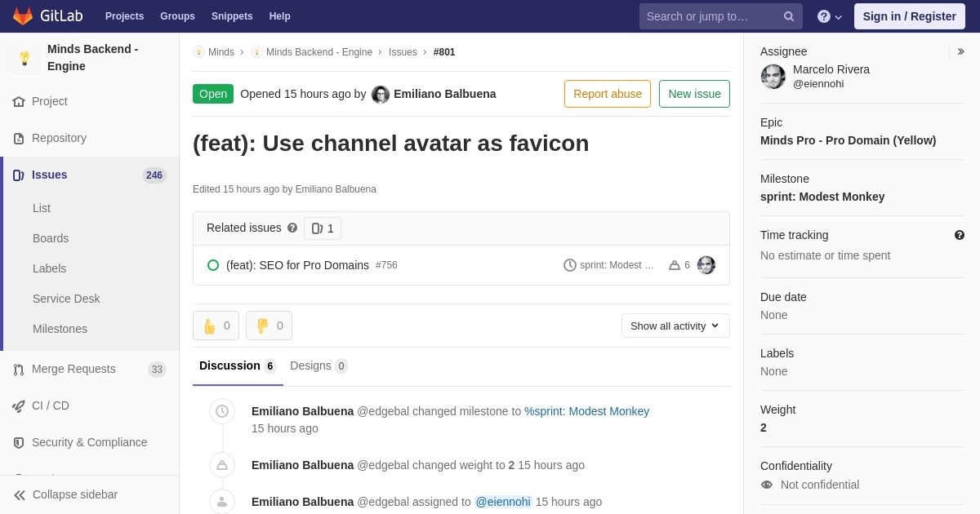
Task: Click the 246 issues count badge
Action: click(x=154, y=175)
